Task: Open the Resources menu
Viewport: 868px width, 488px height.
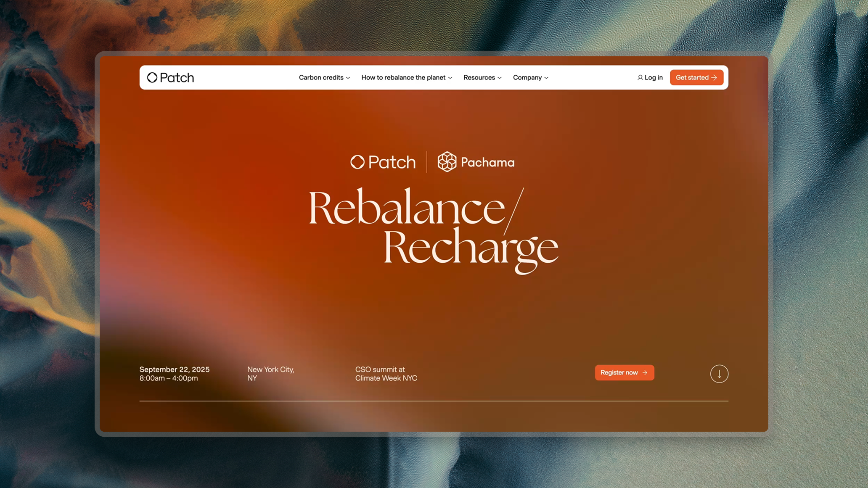Action: tap(482, 77)
